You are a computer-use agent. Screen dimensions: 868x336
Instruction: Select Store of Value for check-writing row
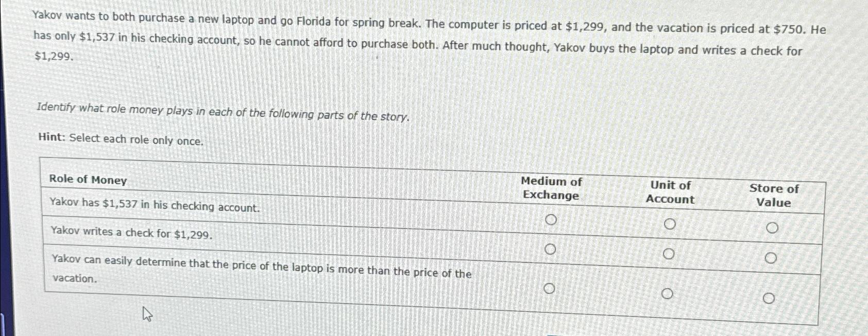click(771, 257)
